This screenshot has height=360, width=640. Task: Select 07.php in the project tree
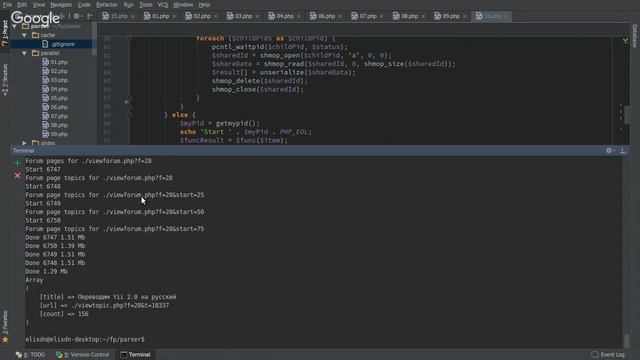tap(55, 116)
